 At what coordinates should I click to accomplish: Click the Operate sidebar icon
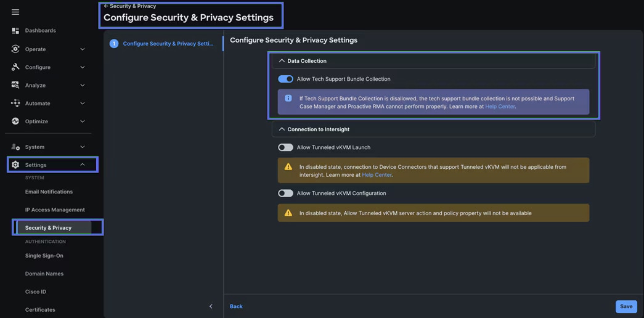coord(15,49)
